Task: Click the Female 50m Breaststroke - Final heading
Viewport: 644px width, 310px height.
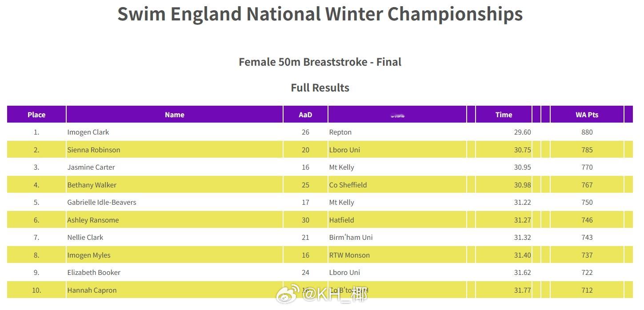Action: (x=320, y=62)
